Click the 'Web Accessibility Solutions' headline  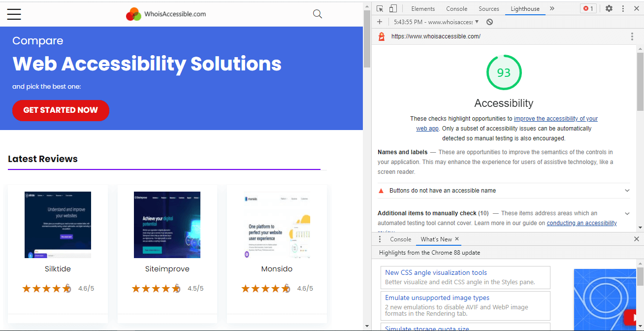click(147, 64)
